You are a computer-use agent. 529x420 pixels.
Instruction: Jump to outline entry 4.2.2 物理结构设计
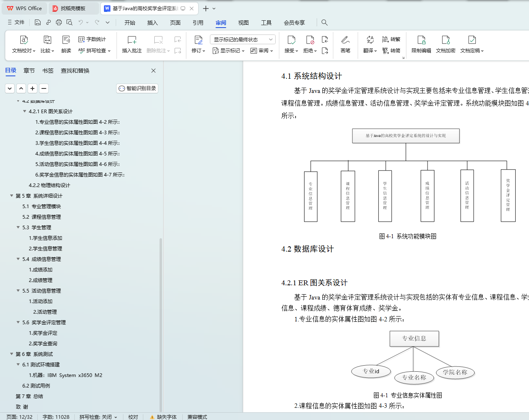click(50, 185)
